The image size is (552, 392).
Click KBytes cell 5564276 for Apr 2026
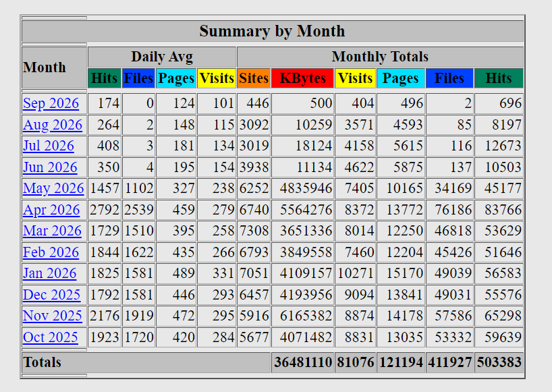click(x=303, y=210)
